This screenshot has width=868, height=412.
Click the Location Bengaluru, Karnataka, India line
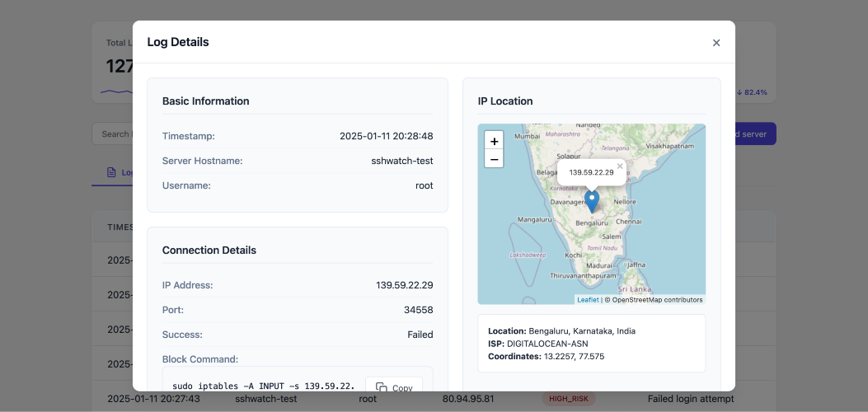click(x=562, y=331)
